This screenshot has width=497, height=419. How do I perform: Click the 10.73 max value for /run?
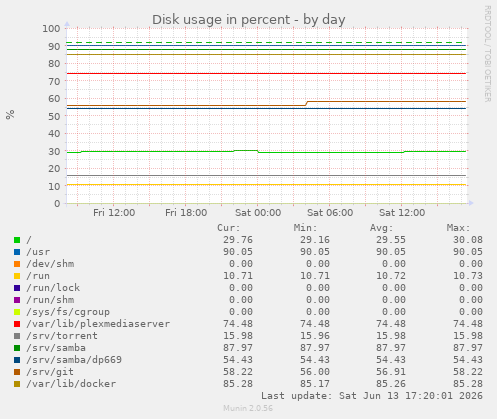click(468, 276)
